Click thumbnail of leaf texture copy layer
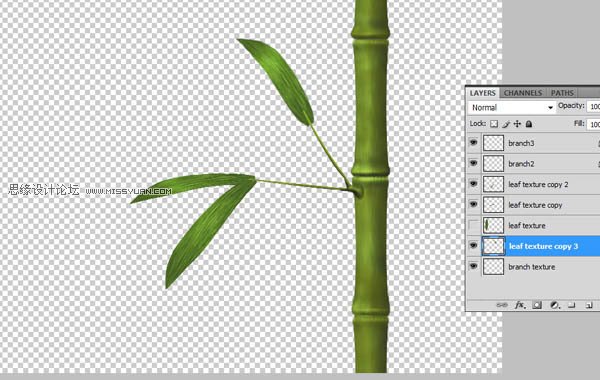The image size is (600, 380). tap(493, 205)
